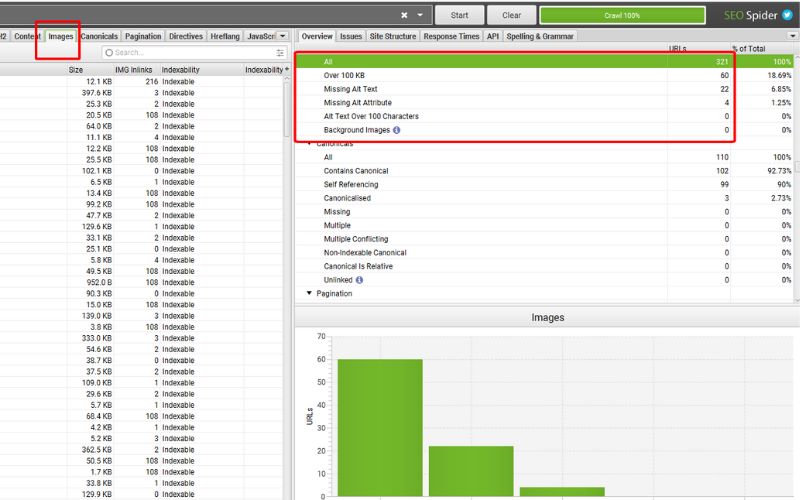This screenshot has height=500, width=800.
Task: Select the Canonicalised filter
Action: (x=544, y=198)
